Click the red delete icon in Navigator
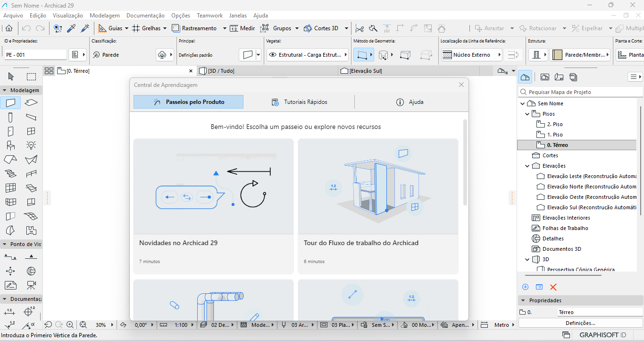The image size is (644, 341). [x=553, y=287]
